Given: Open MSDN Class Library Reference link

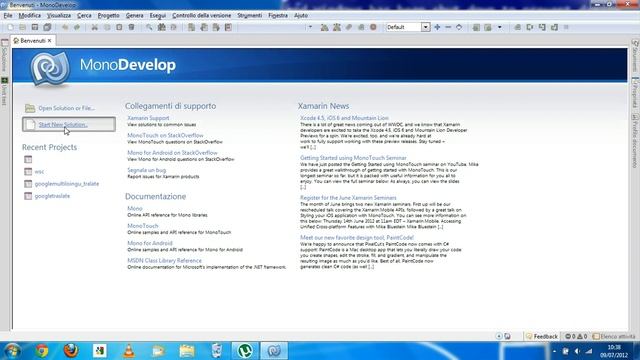Looking at the screenshot, I should pyautogui.click(x=164, y=260).
